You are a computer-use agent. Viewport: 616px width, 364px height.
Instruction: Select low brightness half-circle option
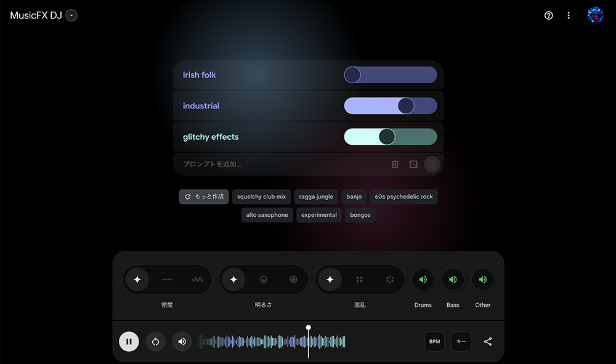click(264, 280)
